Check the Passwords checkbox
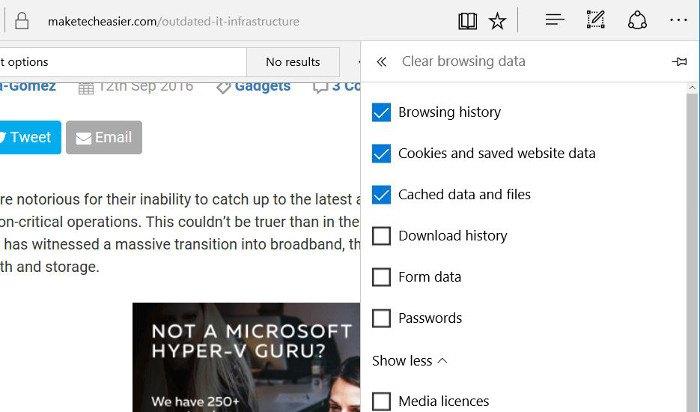Image resolution: width=700 pixels, height=412 pixels. 381,318
